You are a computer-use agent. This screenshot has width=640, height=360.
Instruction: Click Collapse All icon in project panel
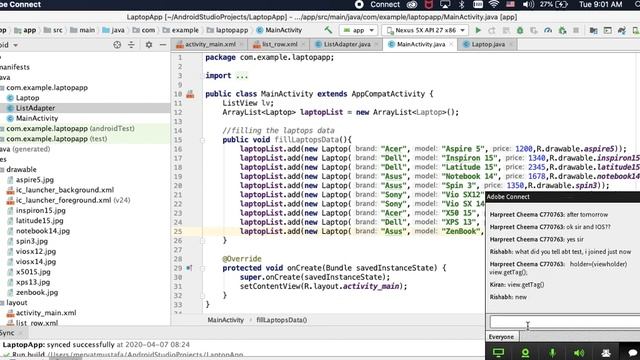coord(131,44)
